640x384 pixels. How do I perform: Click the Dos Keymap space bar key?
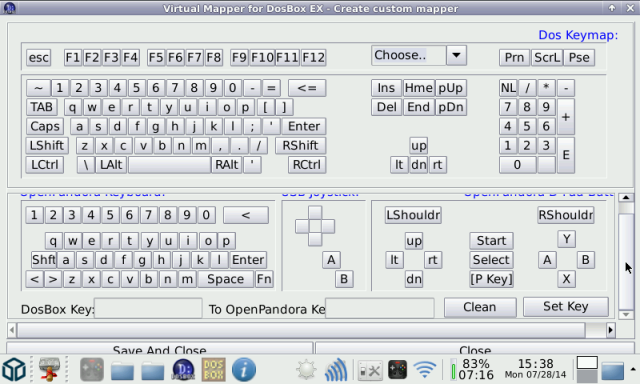pos(169,165)
